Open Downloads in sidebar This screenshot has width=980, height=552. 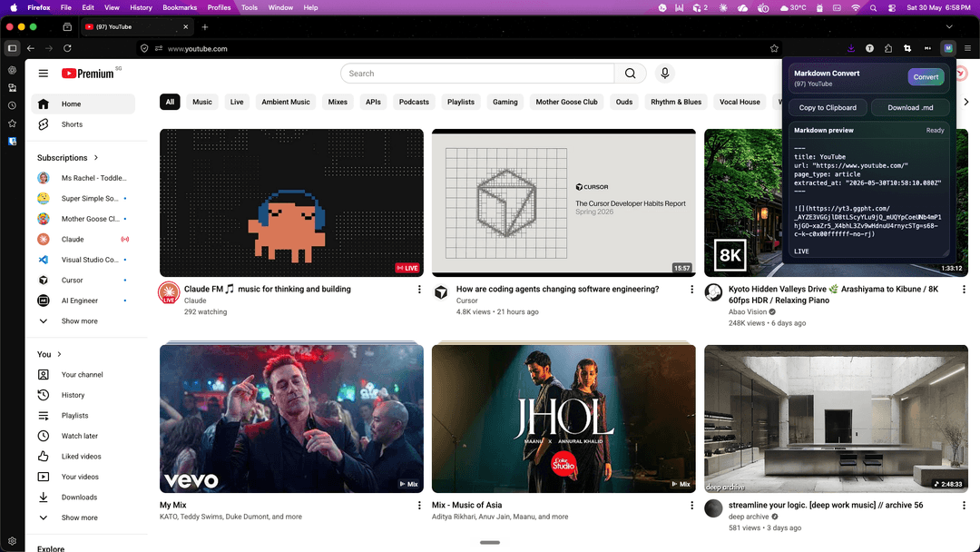(83, 497)
